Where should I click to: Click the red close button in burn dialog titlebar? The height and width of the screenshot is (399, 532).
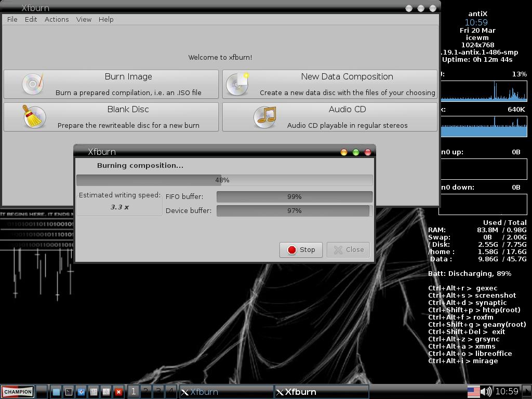click(x=367, y=152)
